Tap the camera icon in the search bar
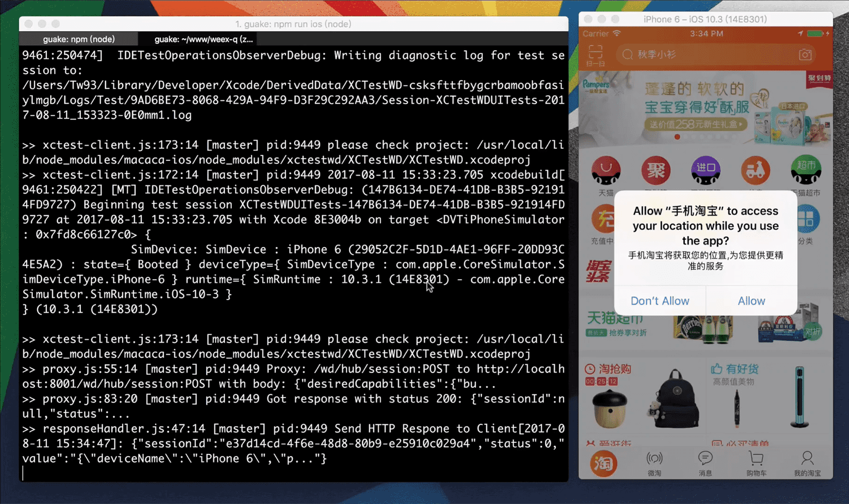The height and width of the screenshot is (504, 849). (x=805, y=55)
